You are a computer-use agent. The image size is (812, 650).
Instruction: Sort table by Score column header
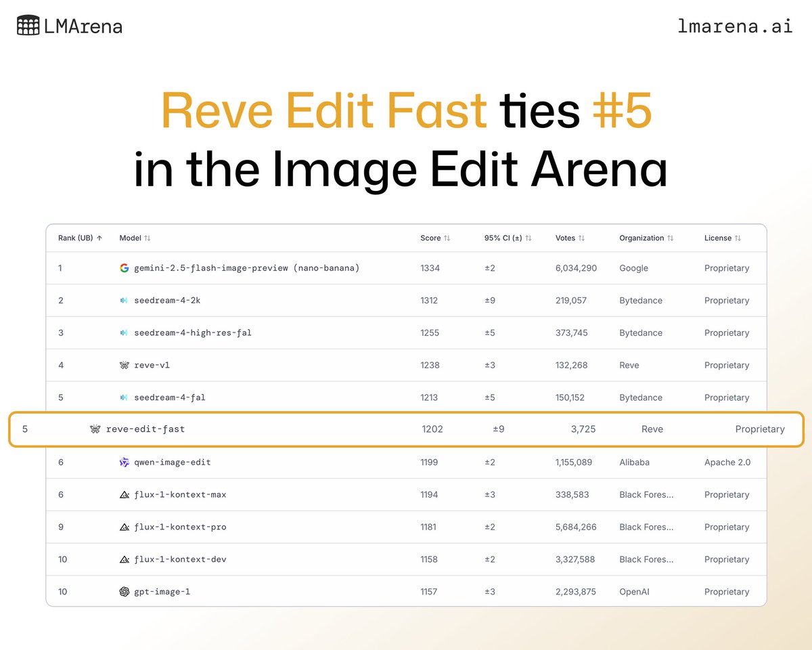(435, 238)
